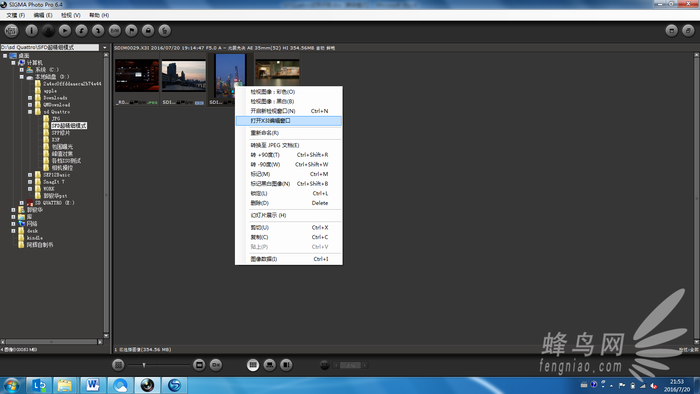Open the folder path dropdown arrow
Image resolution: width=700 pixels, height=394 pixels.
point(105,47)
